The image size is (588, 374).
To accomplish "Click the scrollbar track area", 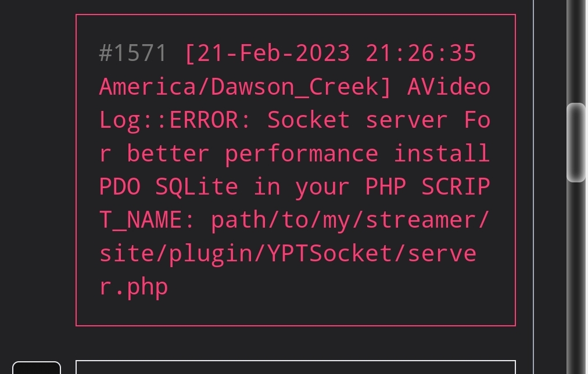I will 576,261.
